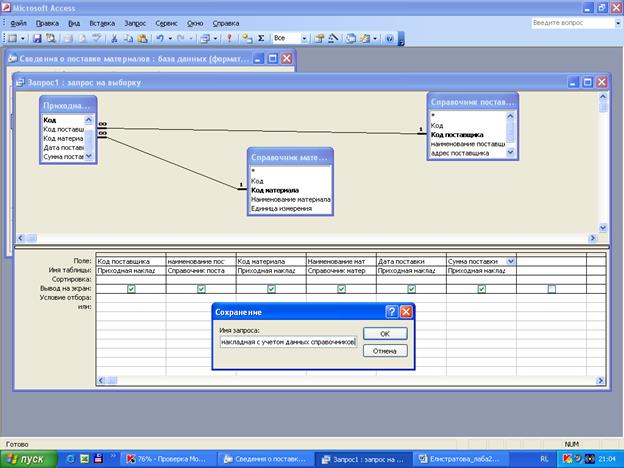Click the Cut scissors icon
This screenshot has height=468, width=624.
115,39
